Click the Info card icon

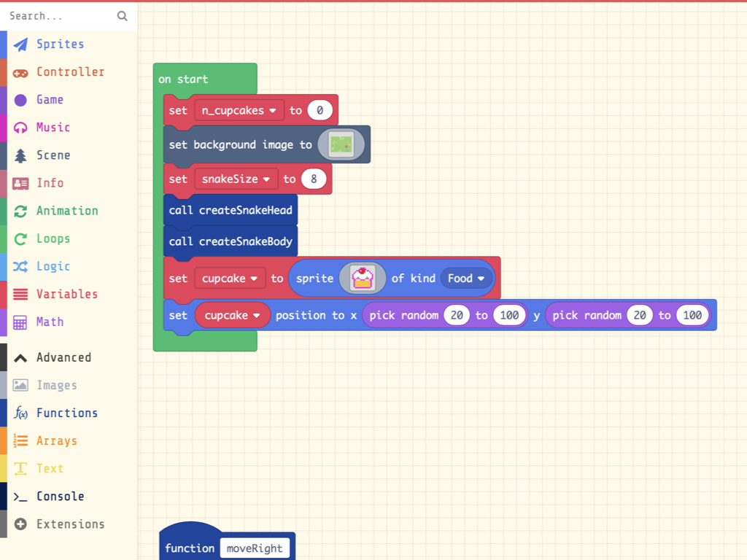pyautogui.click(x=20, y=183)
